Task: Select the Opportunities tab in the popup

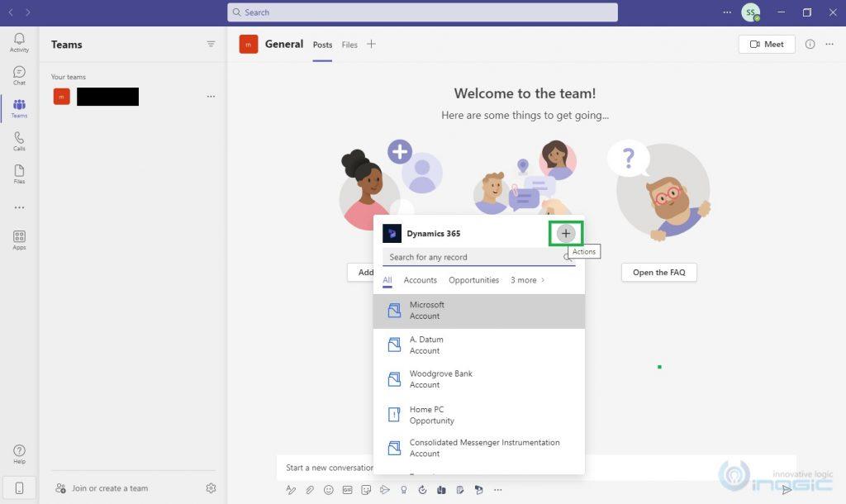Action: (473, 280)
